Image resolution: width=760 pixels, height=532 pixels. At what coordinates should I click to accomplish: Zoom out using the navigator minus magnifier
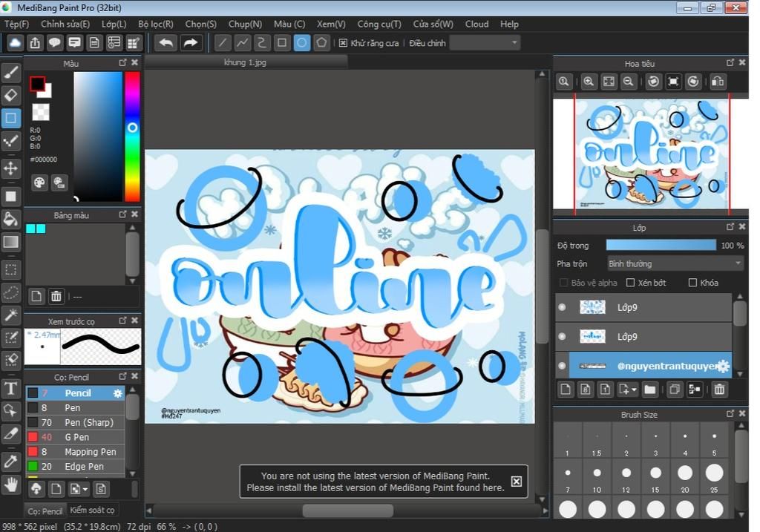click(x=628, y=82)
